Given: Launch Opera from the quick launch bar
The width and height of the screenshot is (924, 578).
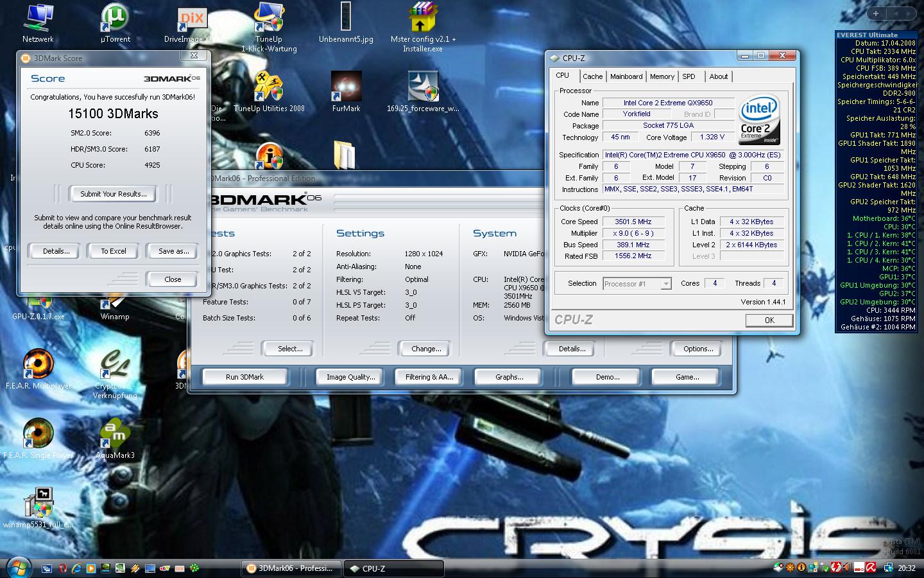Looking at the screenshot, I should [63, 568].
